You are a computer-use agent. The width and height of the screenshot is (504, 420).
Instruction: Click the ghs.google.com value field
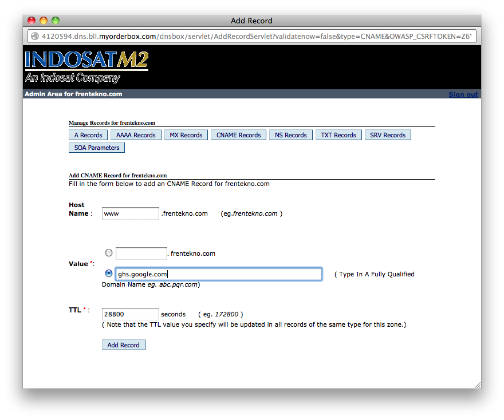click(x=219, y=274)
